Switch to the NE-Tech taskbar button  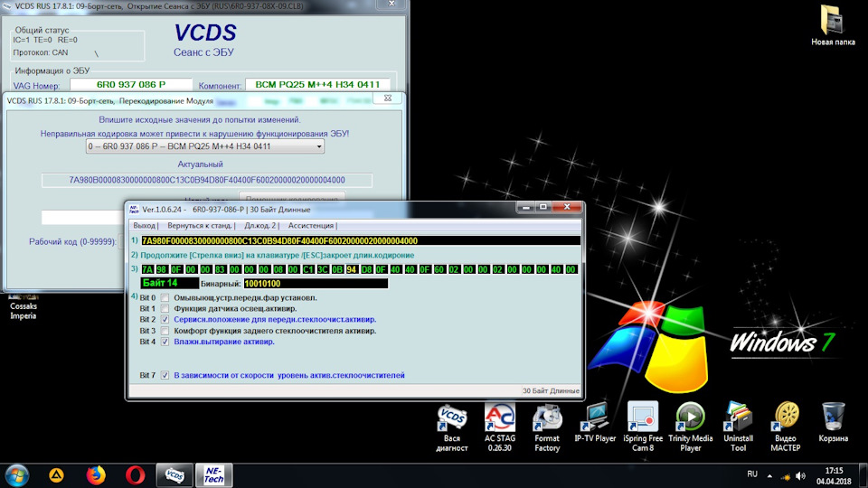(x=213, y=475)
